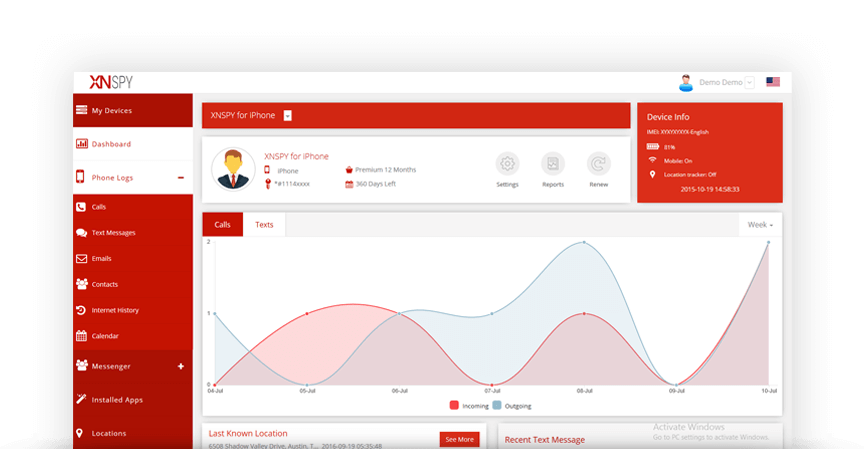Screen dimensions: 864x449
Task: Click the Renew subscription icon
Action: (598, 165)
